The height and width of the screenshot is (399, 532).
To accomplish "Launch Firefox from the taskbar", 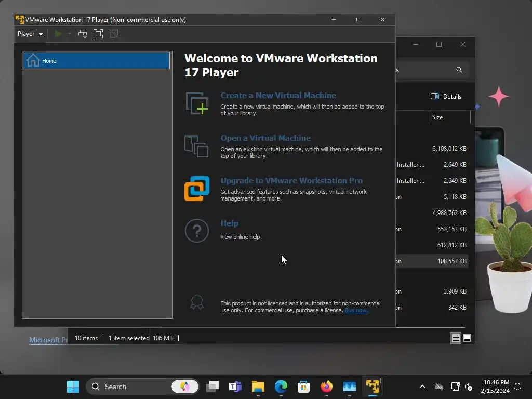I will (x=326, y=387).
